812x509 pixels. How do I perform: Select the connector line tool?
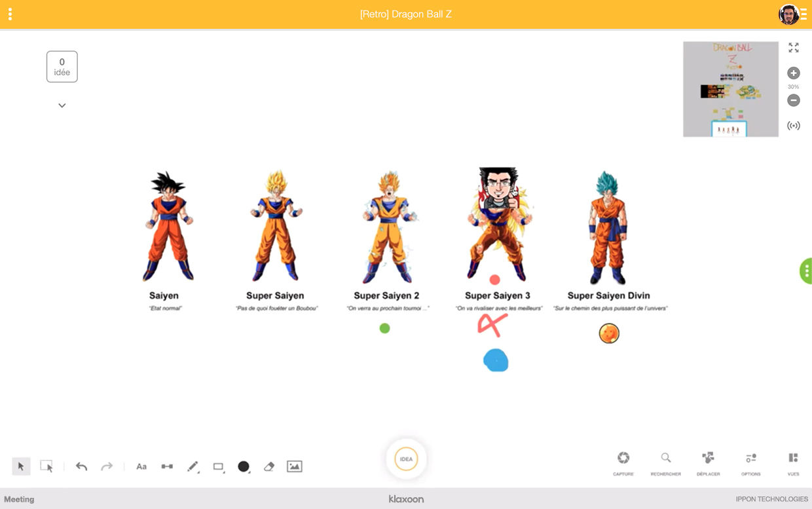point(167,466)
